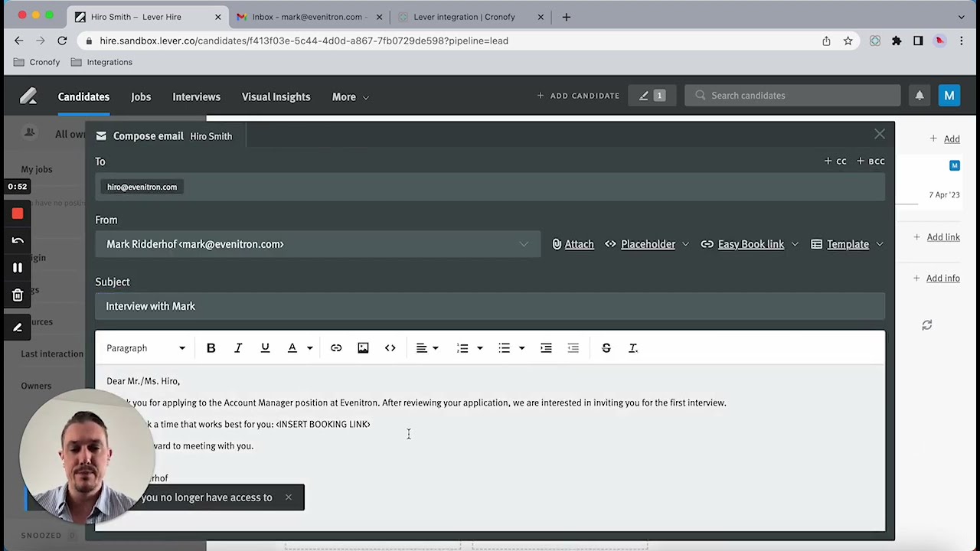Add a BCC recipient
Screen dimensions: 980x551
(x=871, y=161)
